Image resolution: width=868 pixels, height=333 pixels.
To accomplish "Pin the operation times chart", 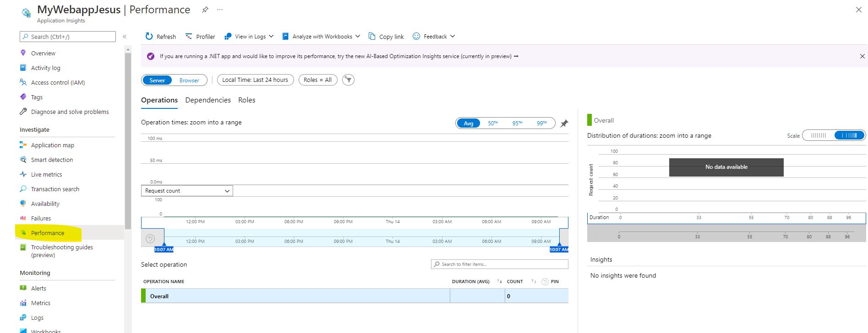I will coord(564,124).
